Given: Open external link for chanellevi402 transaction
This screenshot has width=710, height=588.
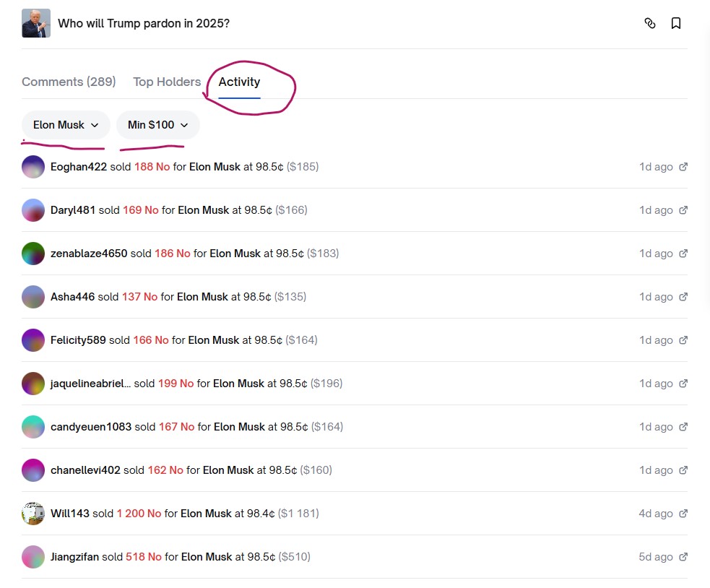Looking at the screenshot, I should point(683,470).
